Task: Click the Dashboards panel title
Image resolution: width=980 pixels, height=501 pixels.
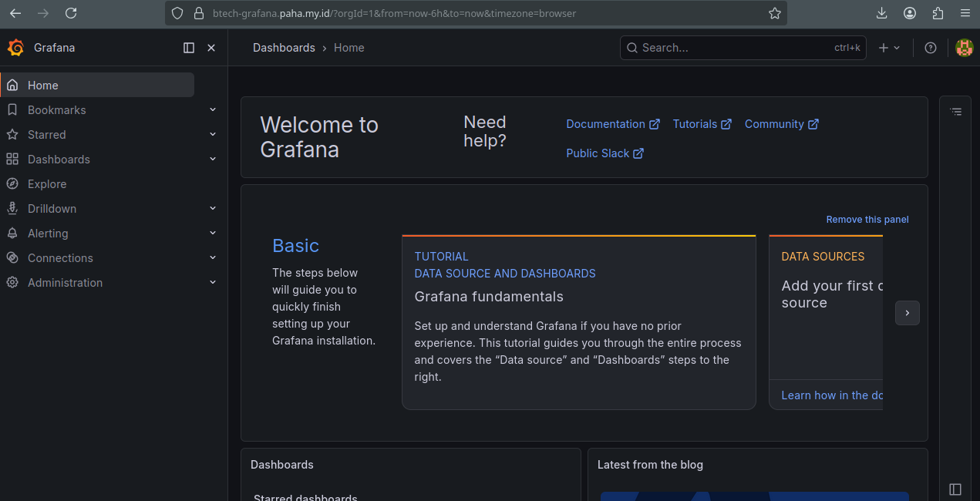Action: (282, 465)
